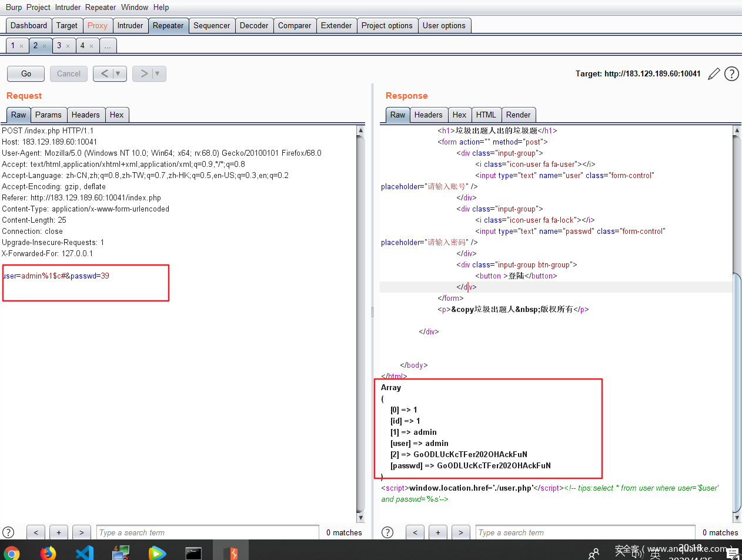This screenshot has width=742, height=560.
Task: Focus the request search term field
Action: (x=208, y=532)
